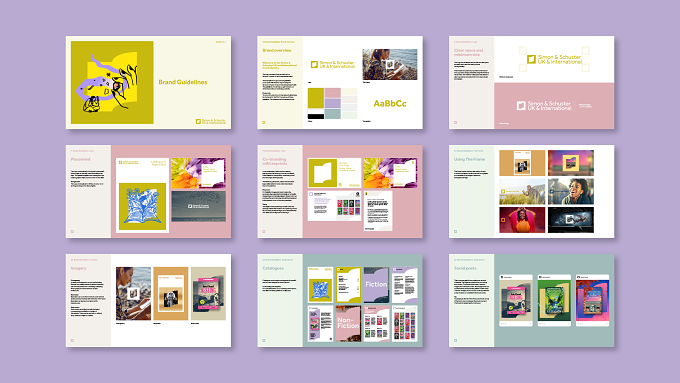
Task: Click the small footer logo on Catalogues page
Action: pyautogui.click(x=264, y=340)
